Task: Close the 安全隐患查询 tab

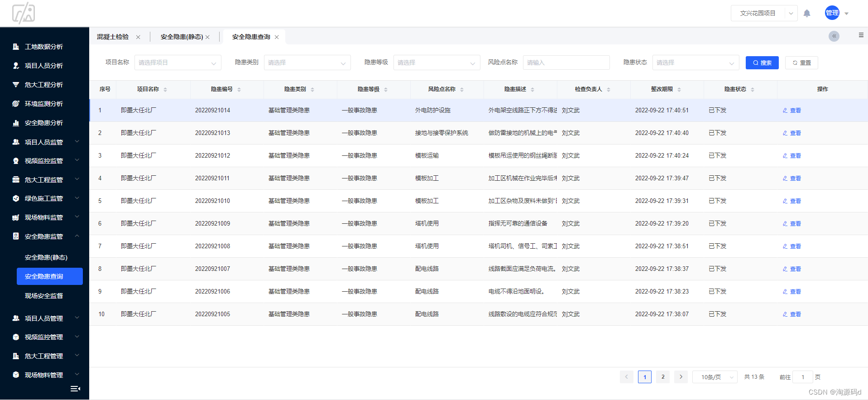Action: [x=277, y=37]
